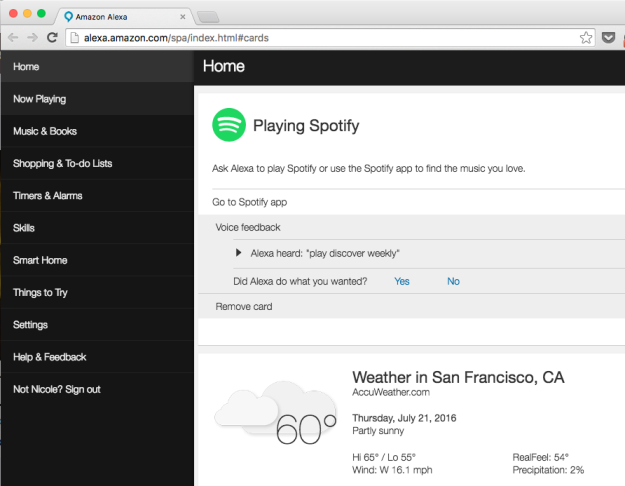625x486 pixels.
Task: Reload the Alexa page
Action: 52,37
